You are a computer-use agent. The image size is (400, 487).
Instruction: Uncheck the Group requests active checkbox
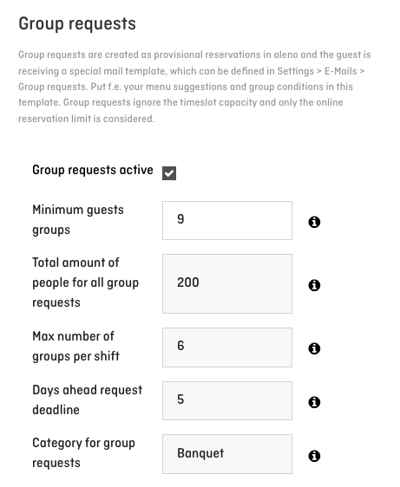click(169, 173)
